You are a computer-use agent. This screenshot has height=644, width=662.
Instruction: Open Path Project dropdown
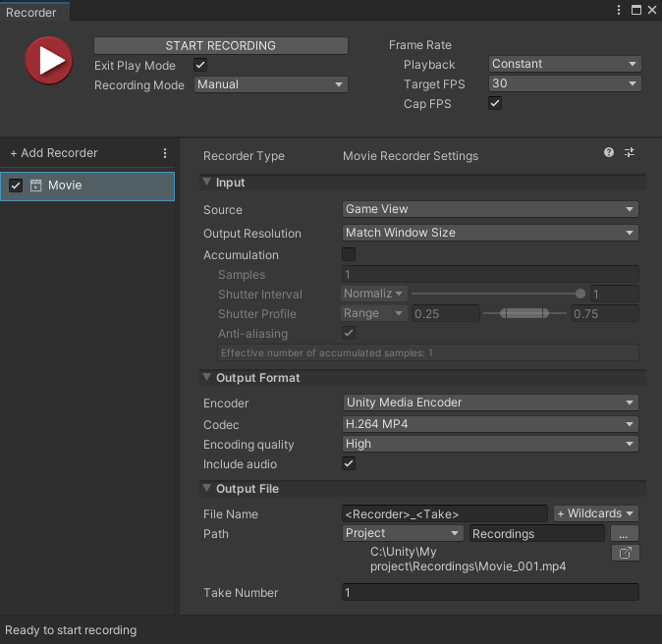(x=403, y=533)
